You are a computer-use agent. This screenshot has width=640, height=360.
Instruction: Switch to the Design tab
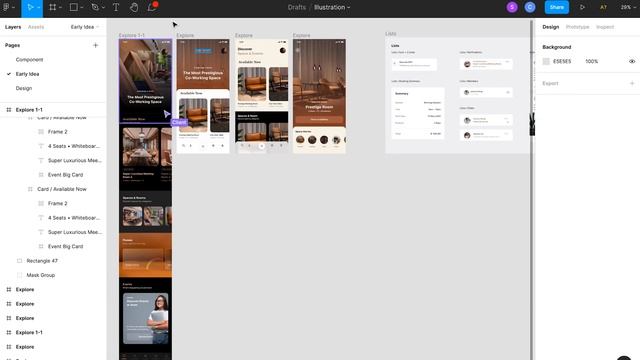coord(551,27)
